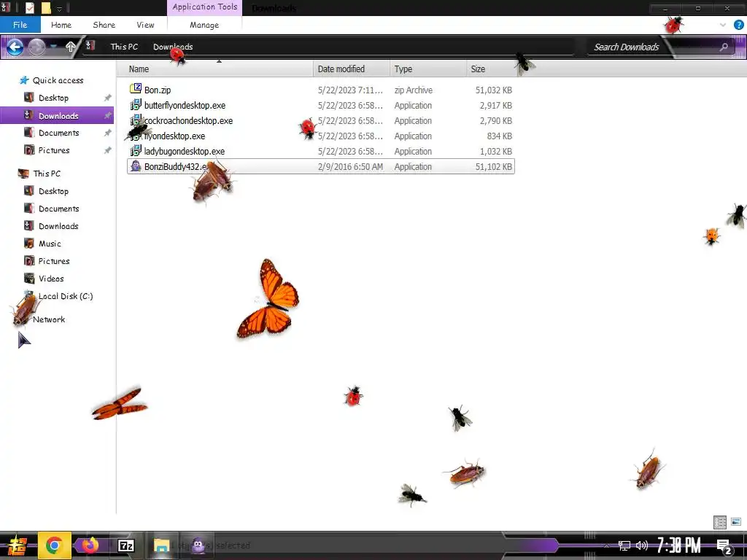Screen dimensions: 747x560
Task: Click the Properties quick access toolbar icon
Action: (29, 7)
